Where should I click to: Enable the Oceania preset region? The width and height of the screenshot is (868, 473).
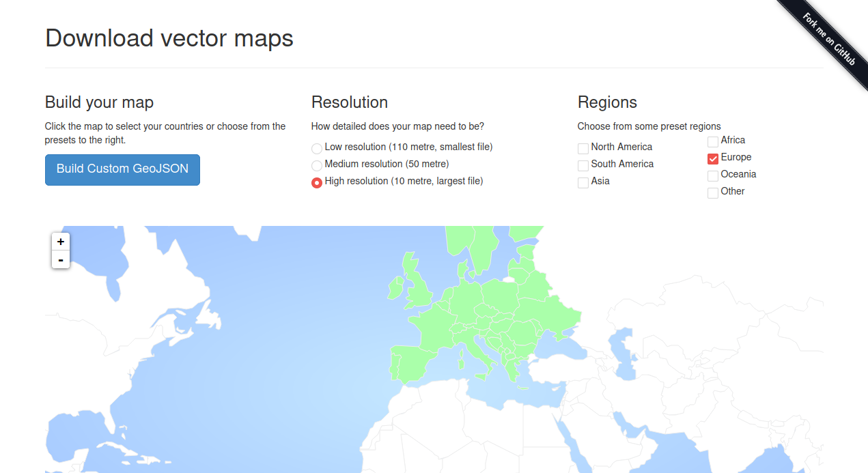click(x=713, y=175)
